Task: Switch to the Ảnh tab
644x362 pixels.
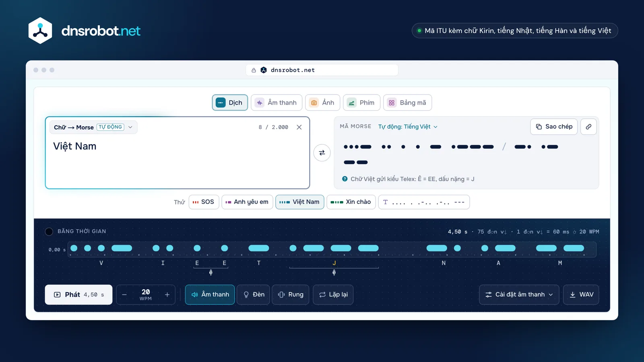Action: [323, 103]
